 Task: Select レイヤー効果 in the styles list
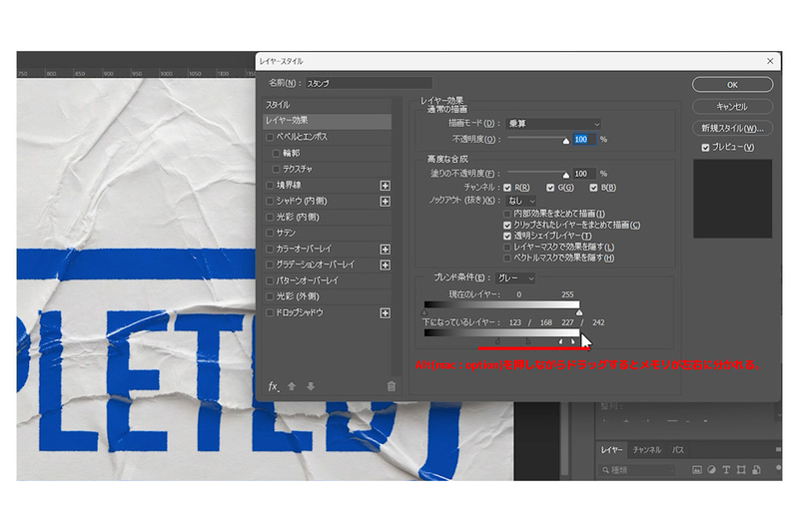(x=327, y=121)
